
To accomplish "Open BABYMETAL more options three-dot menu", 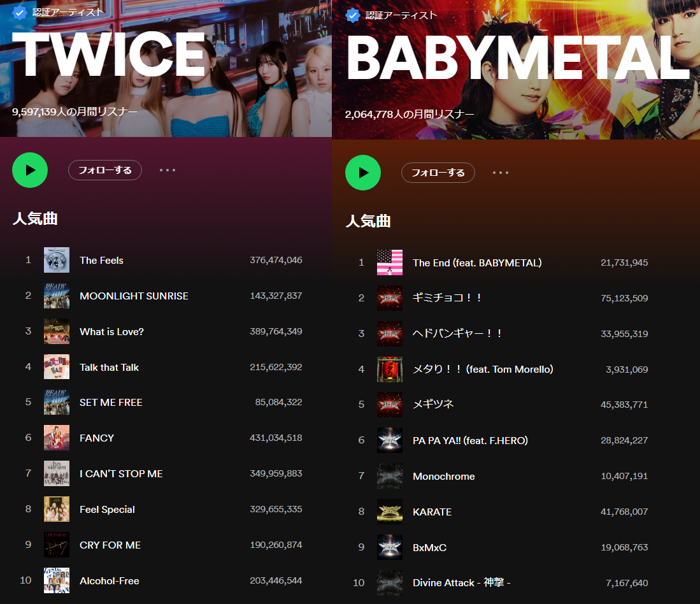I will tap(501, 173).
